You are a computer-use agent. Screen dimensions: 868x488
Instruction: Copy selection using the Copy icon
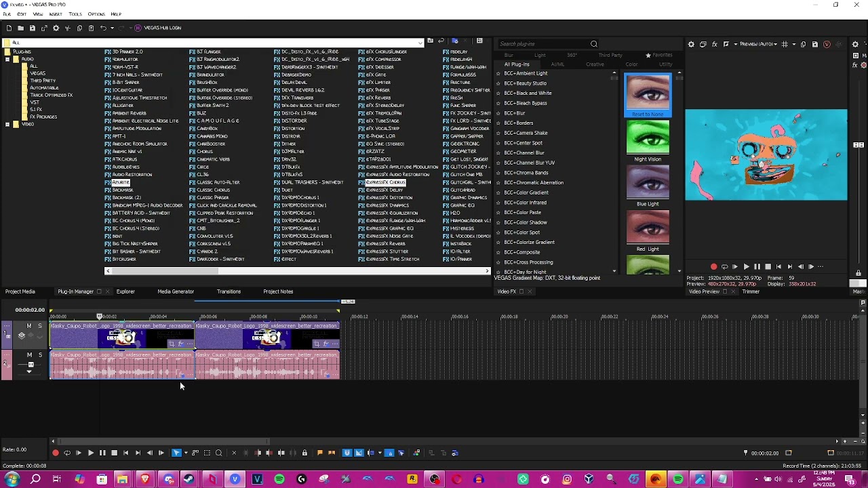(x=79, y=28)
